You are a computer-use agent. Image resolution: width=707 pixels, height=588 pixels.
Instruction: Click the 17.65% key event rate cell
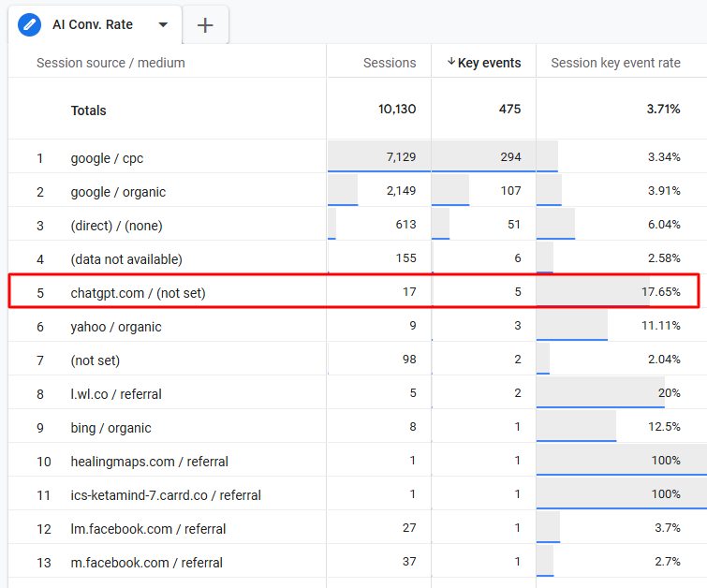(x=617, y=292)
